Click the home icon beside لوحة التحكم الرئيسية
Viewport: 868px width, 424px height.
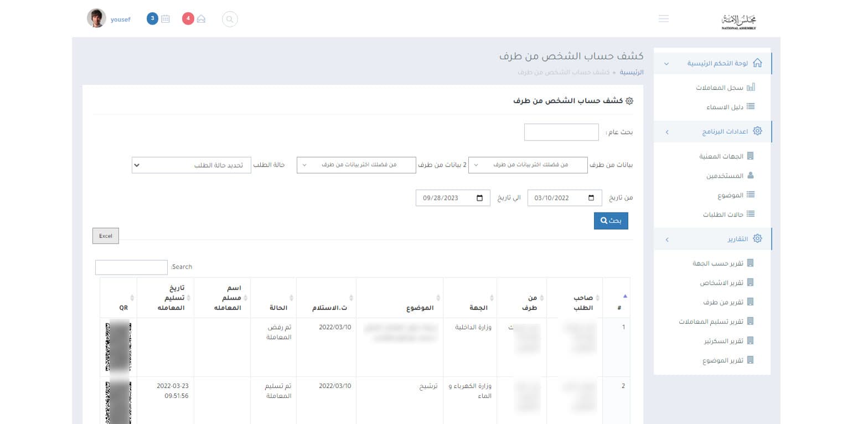tap(758, 63)
